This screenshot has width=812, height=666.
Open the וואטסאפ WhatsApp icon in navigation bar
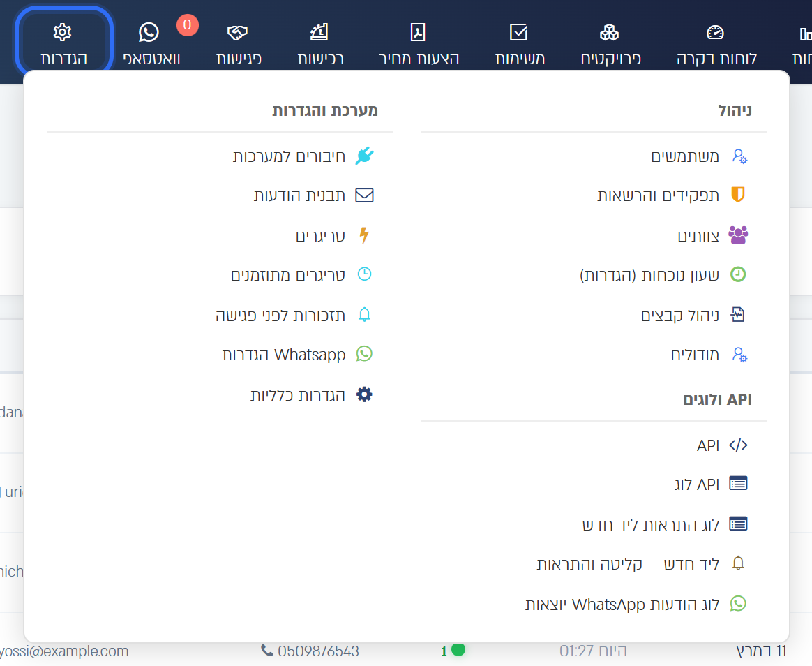tap(149, 32)
